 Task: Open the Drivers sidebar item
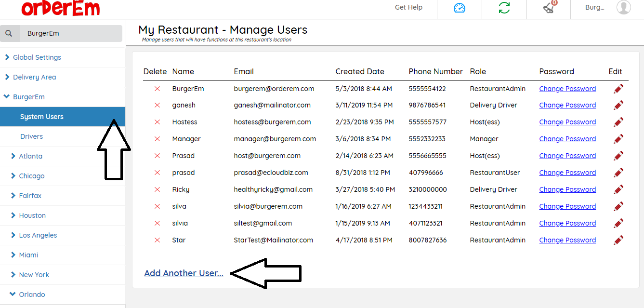31,136
